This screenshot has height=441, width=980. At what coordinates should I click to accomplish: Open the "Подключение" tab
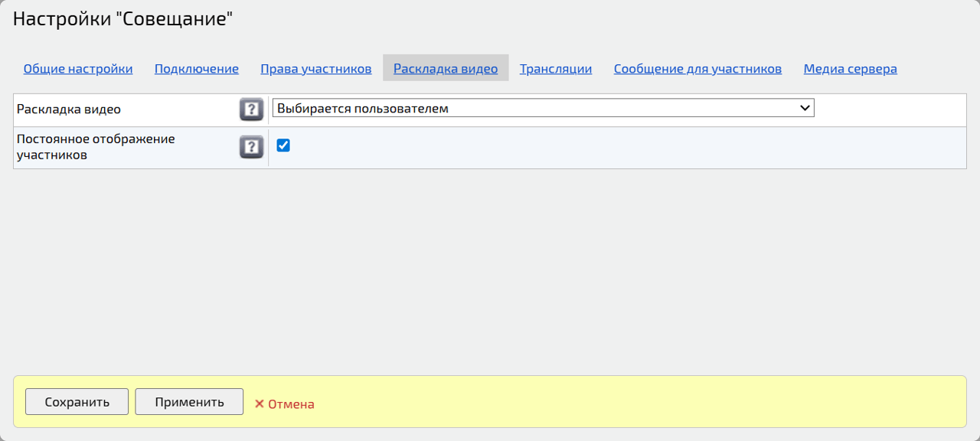coord(195,68)
